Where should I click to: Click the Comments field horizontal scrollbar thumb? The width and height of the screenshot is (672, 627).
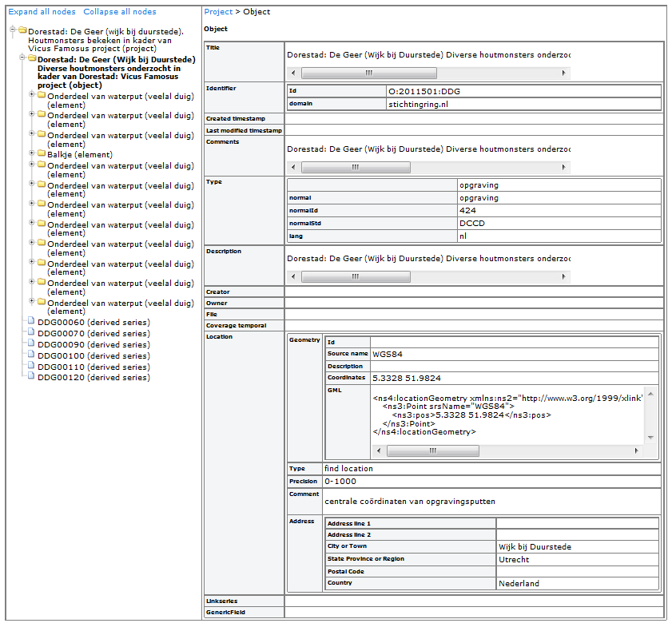pos(356,168)
